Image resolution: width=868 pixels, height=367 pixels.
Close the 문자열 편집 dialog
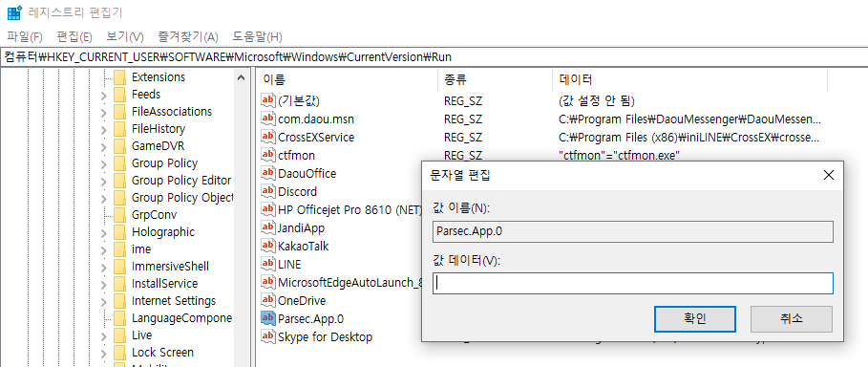click(828, 176)
